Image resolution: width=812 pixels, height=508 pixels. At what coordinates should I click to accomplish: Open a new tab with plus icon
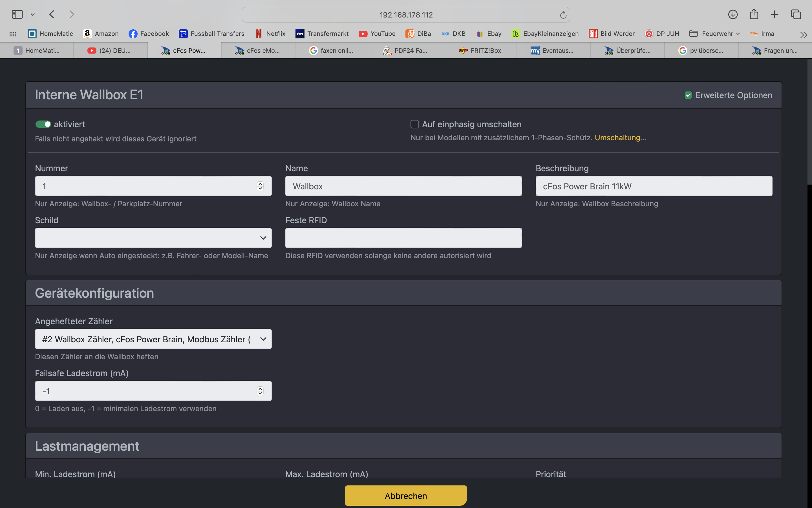click(775, 14)
